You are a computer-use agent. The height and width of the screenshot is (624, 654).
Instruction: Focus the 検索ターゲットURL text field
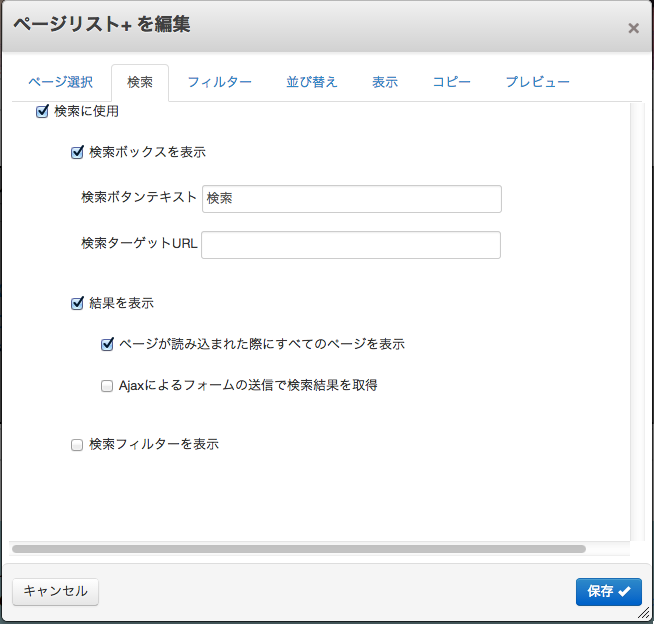pyautogui.click(x=351, y=245)
